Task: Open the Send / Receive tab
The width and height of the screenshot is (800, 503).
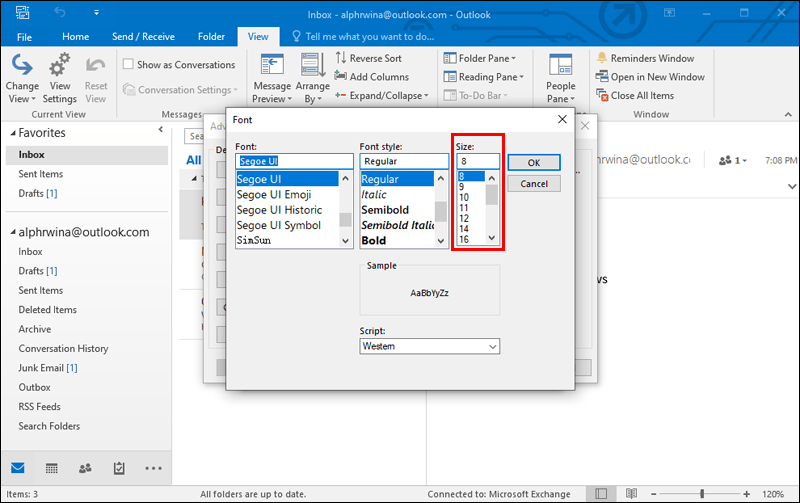Action: click(143, 37)
